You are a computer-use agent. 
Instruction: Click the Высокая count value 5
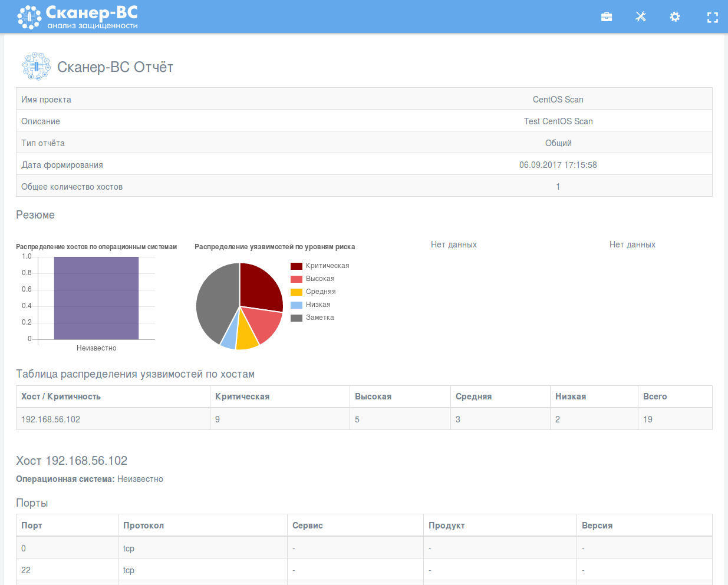tap(357, 419)
